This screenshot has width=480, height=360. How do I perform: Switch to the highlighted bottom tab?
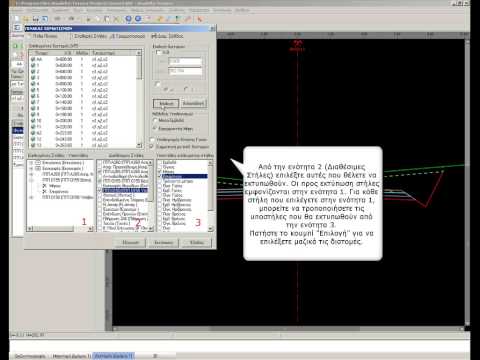(x=113, y=356)
